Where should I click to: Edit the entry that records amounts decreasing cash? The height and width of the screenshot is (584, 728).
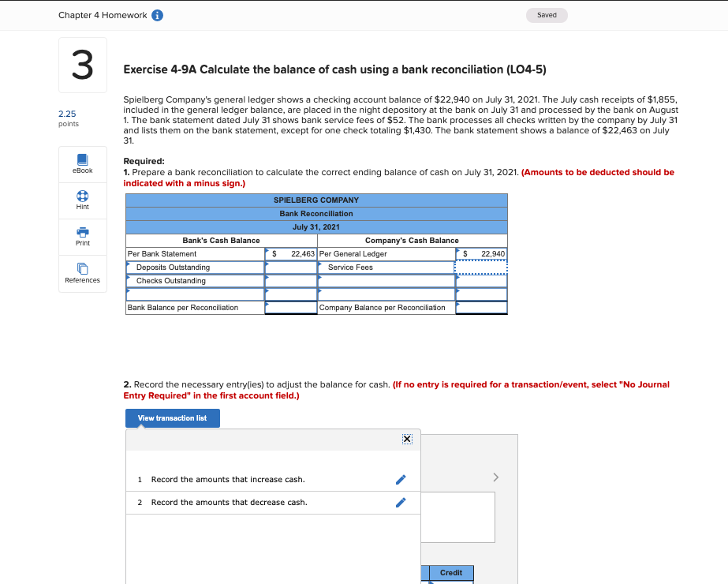(x=401, y=502)
